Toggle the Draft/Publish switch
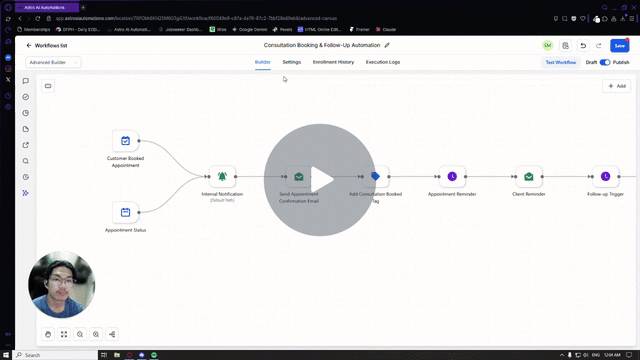The height and width of the screenshot is (360, 640). pyautogui.click(x=605, y=62)
